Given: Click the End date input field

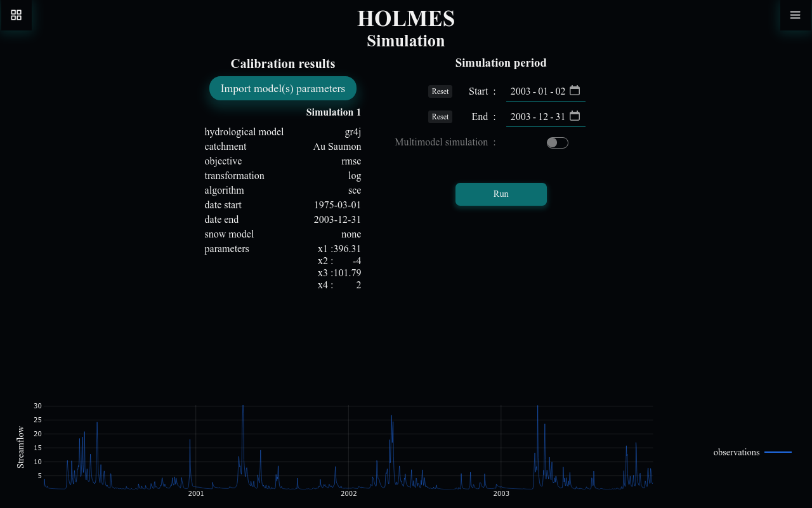Looking at the screenshot, I should [538, 117].
